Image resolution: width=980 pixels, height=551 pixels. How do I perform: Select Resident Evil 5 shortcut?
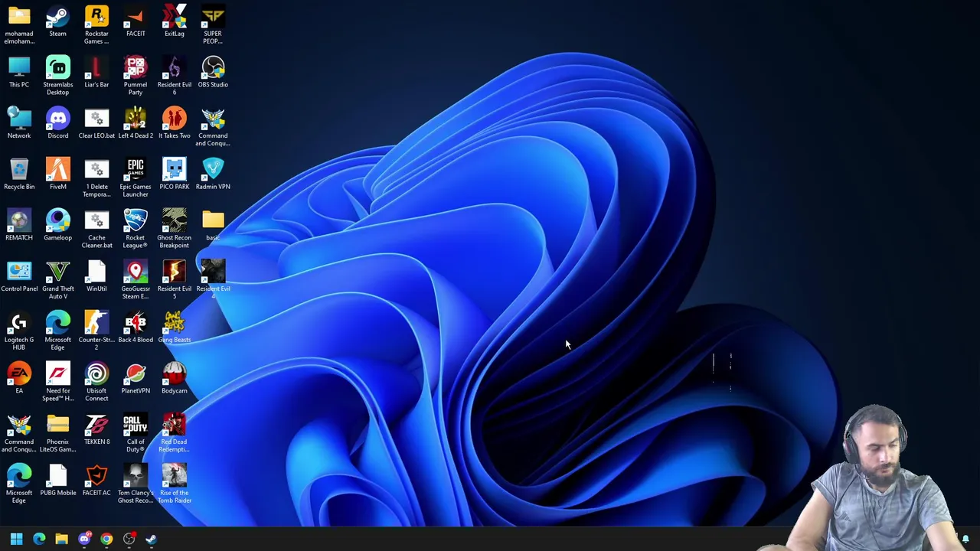pyautogui.click(x=174, y=280)
